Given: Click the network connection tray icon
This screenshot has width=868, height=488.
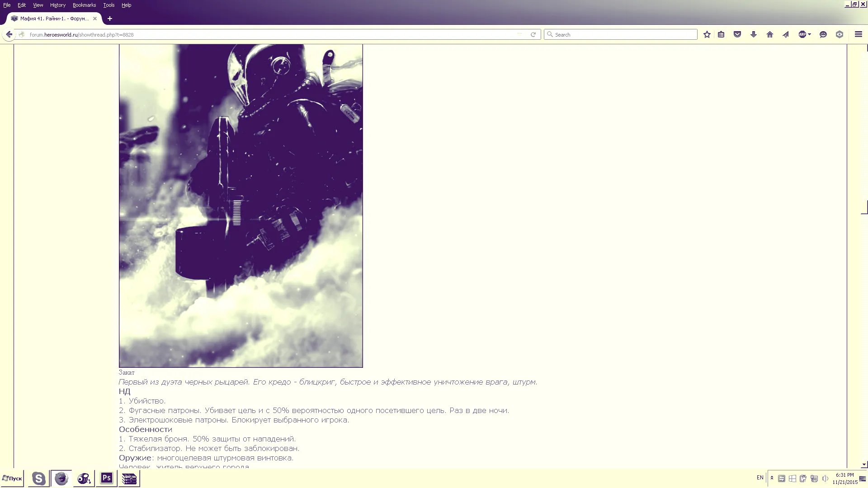Looking at the screenshot, I should click(814, 479).
